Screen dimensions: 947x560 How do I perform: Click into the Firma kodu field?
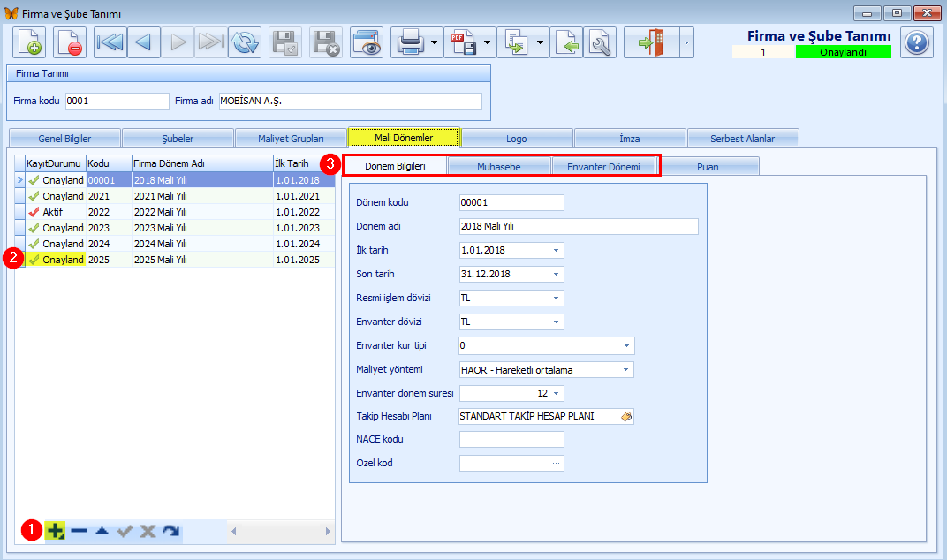pyautogui.click(x=117, y=101)
